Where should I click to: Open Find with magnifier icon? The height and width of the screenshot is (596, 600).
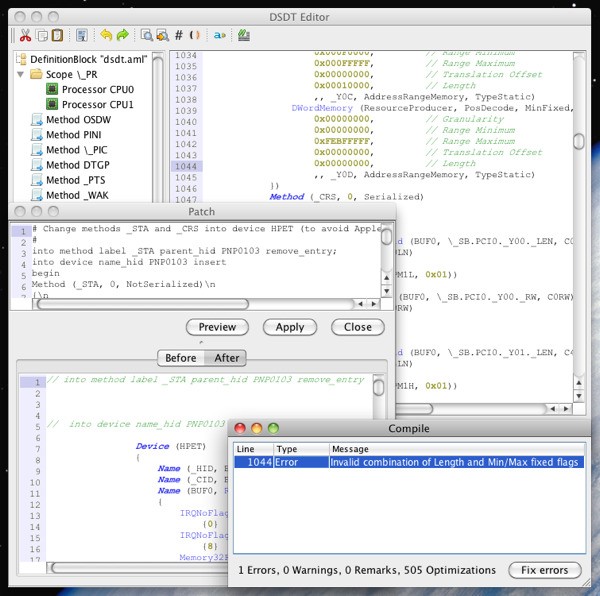pos(147,35)
